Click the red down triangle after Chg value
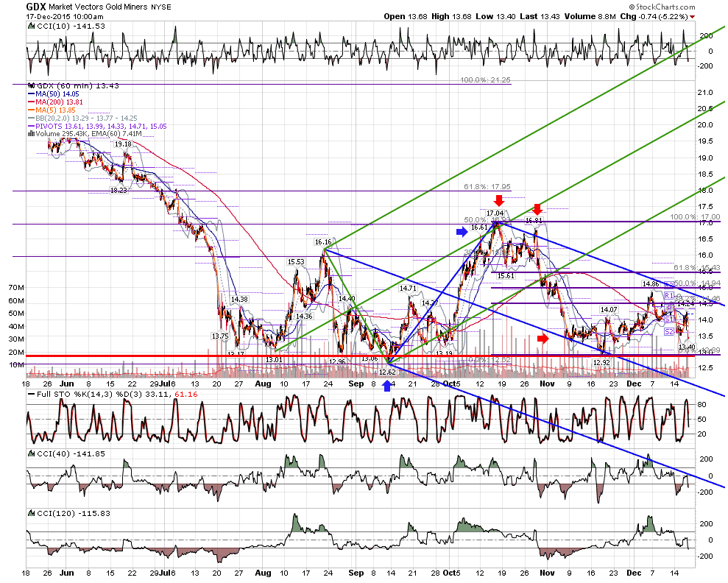This screenshot has height=583, width=728. [x=692, y=17]
